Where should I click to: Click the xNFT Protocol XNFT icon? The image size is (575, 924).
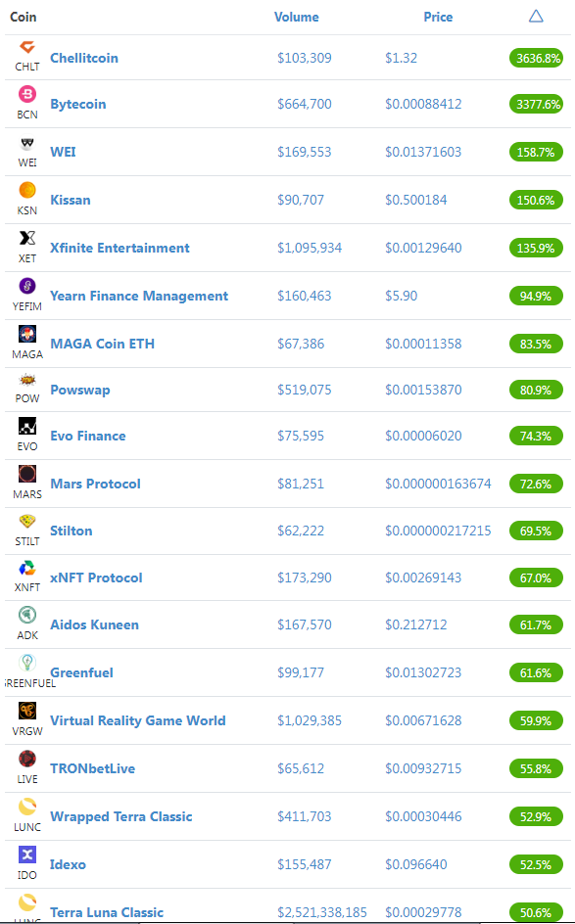click(x=27, y=568)
